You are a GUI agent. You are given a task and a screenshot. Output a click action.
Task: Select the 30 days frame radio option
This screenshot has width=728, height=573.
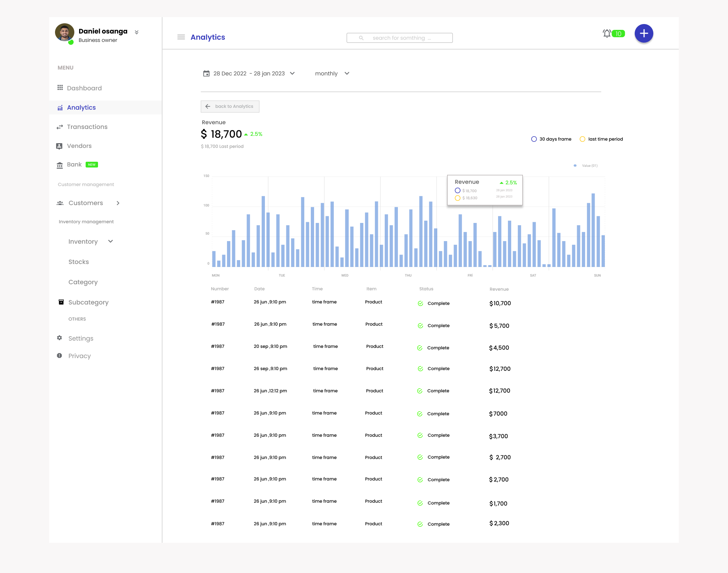pyautogui.click(x=534, y=139)
